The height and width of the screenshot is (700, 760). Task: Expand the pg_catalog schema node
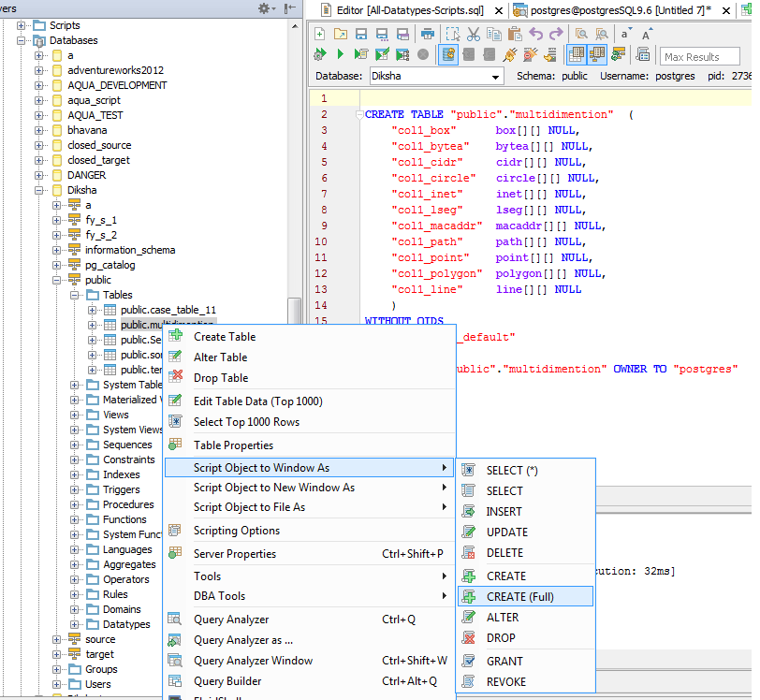(x=58, y=265)
